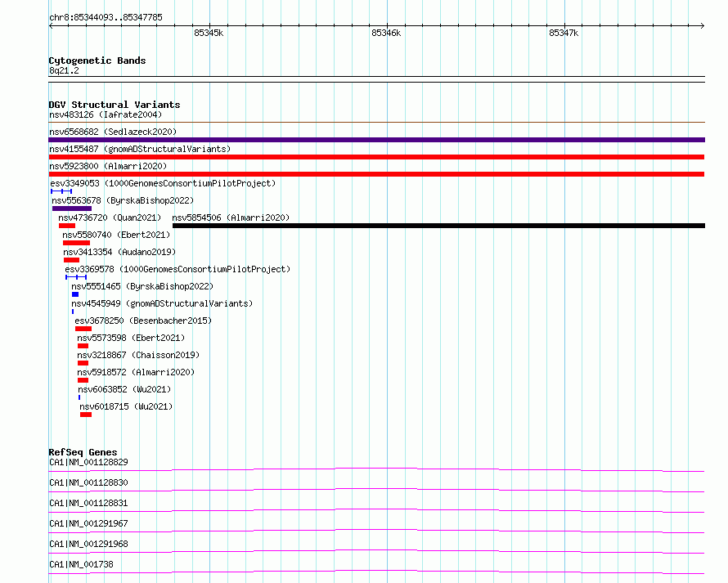Open the nsv5923800 (Almarri2020) label
This screenshot has height=583, width=728.
[108, 166]
